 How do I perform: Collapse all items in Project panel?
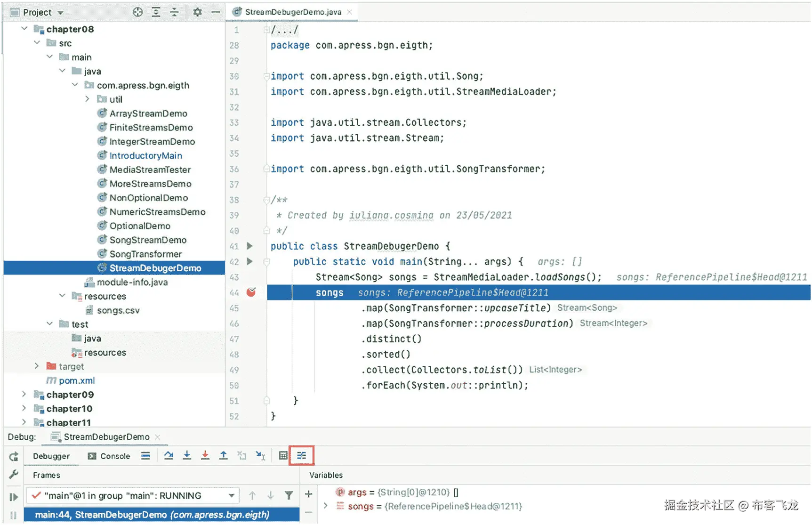(174, 12)
